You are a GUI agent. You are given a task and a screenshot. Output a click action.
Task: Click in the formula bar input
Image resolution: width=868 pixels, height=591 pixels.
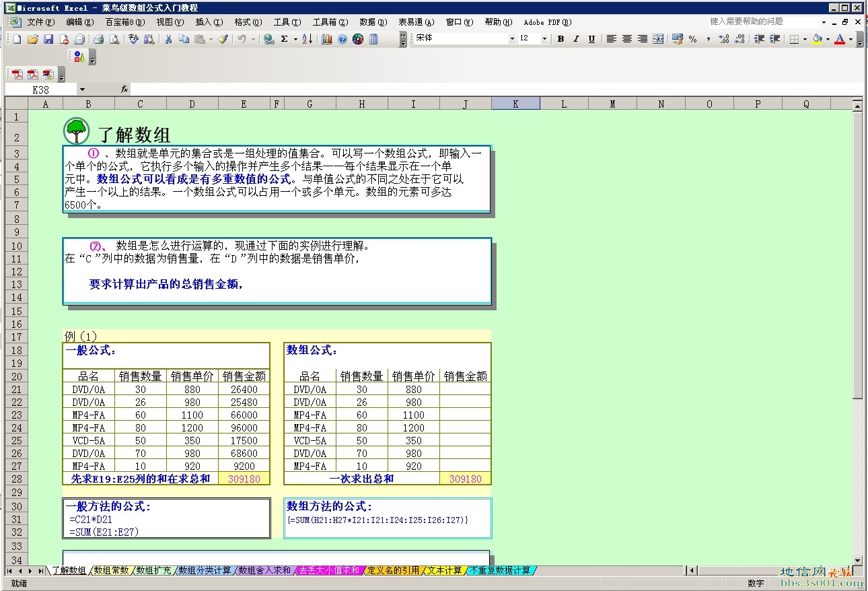click(497, 90)
